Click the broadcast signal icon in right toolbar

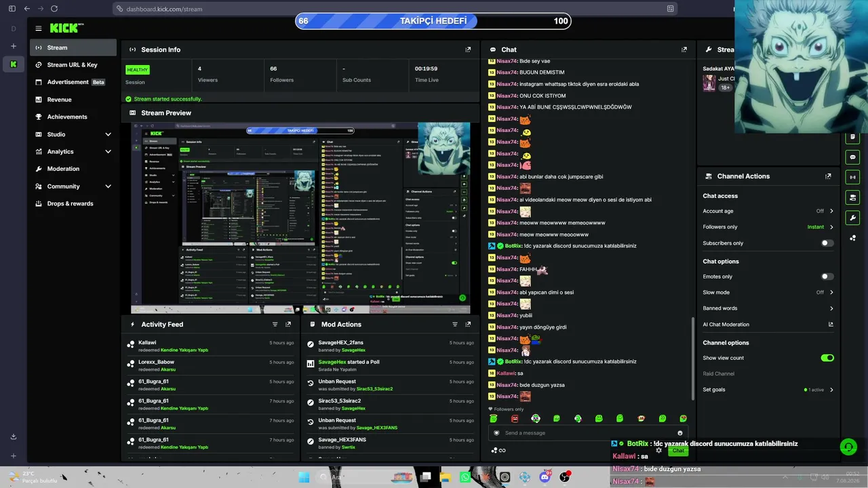pos(853,177)
